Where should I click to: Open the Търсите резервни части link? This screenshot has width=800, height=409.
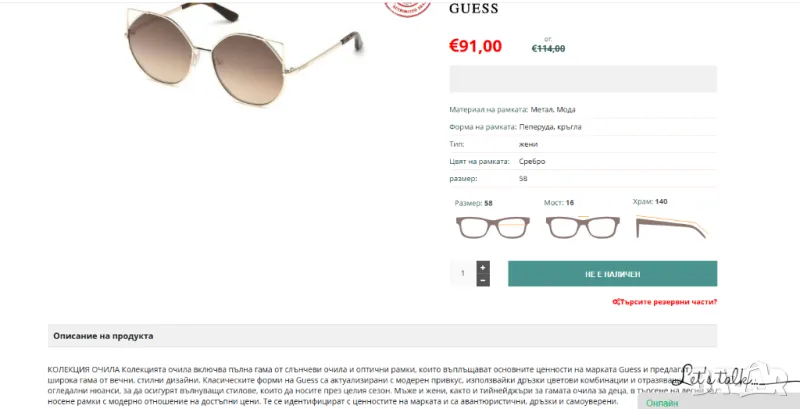pyautogui.click(x=664, y=302)
